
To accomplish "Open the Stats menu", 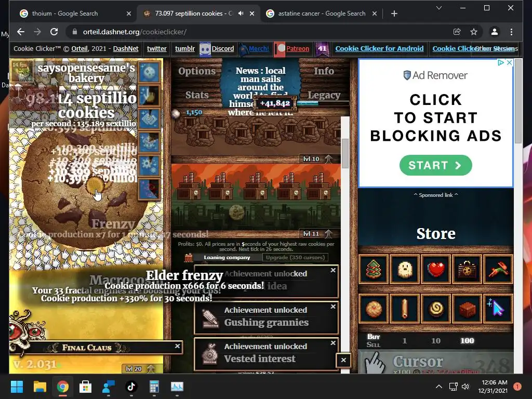I will pos(197,95).
